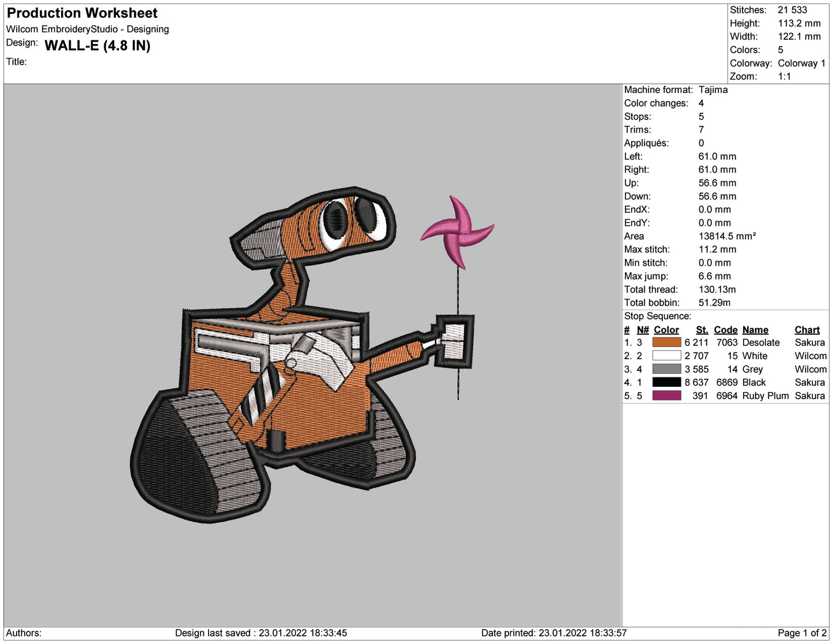833x644 pixels.
Task: Click the St. column header
Action: [x=702, y=330]
